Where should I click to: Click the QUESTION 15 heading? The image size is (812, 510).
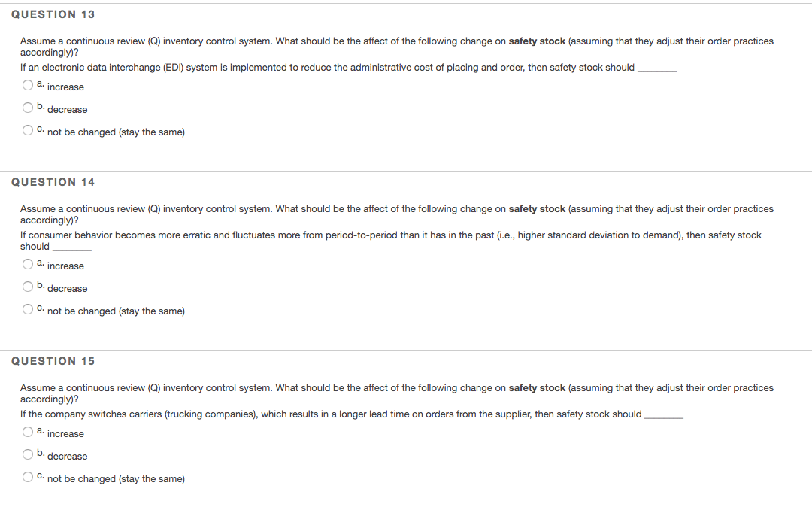53,360
